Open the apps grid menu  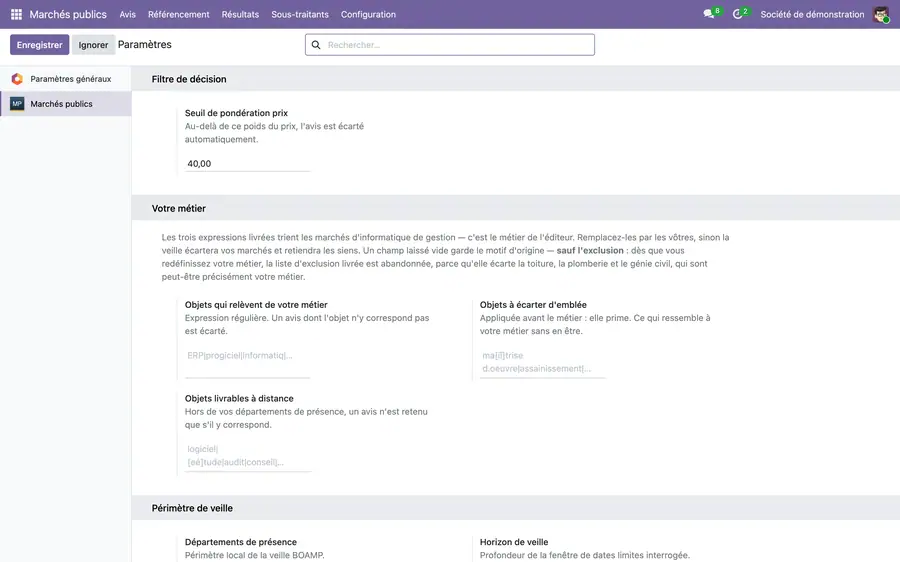(16, 14)
